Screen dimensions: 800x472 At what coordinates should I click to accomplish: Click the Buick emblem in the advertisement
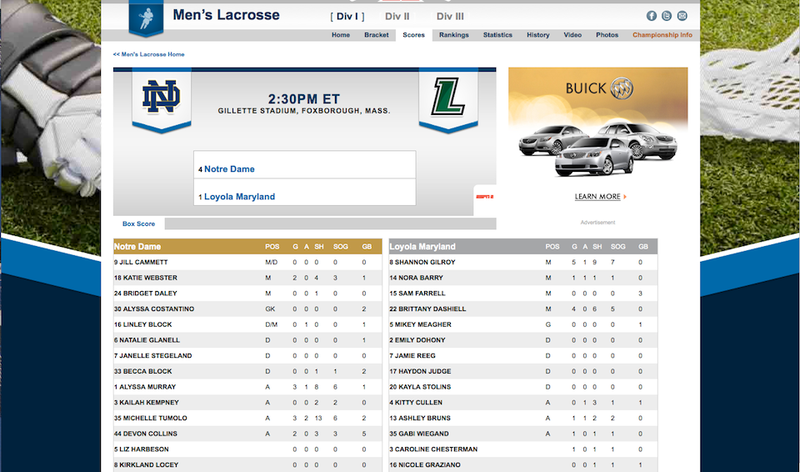click(x=621, y=89)
